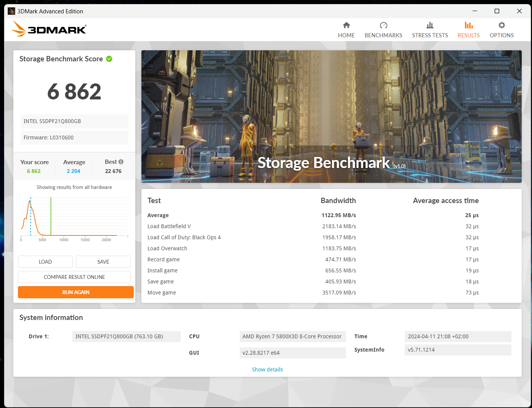
Task: Click the Benchmarks gauge icon
Action: pos(383,25)
